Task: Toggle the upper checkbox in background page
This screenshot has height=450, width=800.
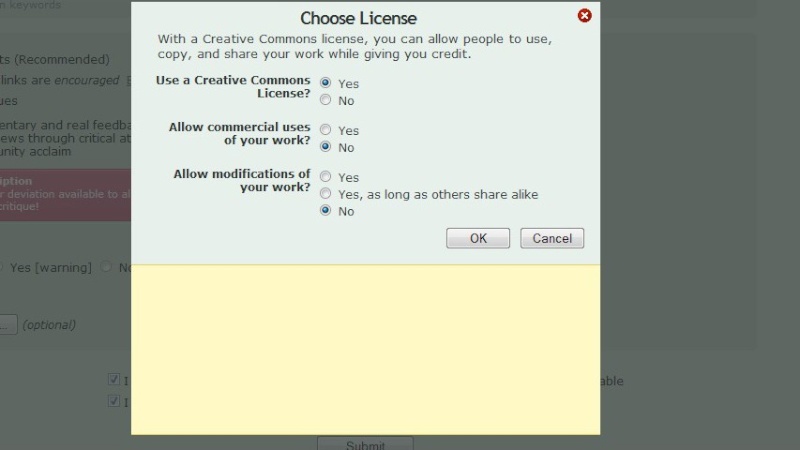Action: coord(114,379)
